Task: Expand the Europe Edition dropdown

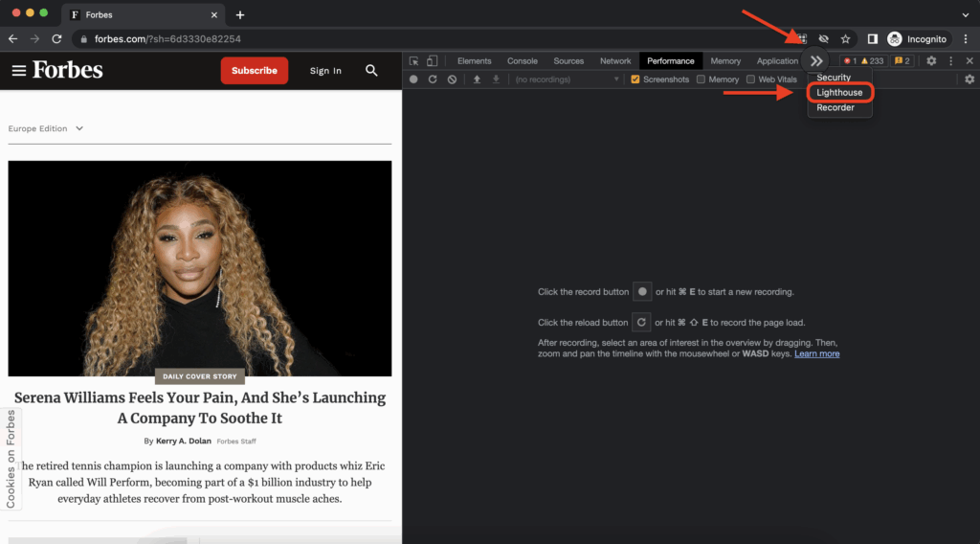Action: pos(46,128)
